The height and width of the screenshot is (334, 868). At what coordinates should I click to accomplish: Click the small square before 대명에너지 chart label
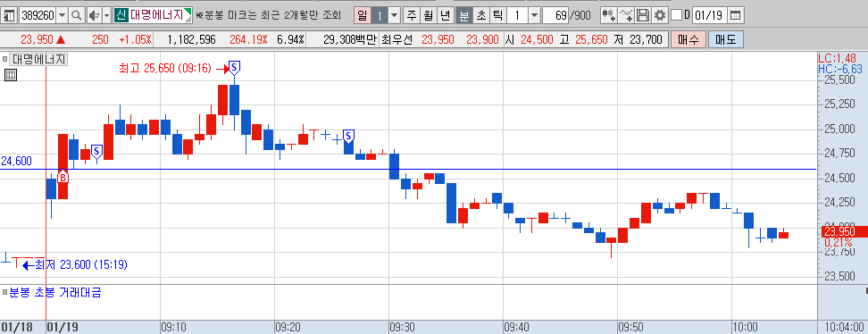click(x=4, y=59)
